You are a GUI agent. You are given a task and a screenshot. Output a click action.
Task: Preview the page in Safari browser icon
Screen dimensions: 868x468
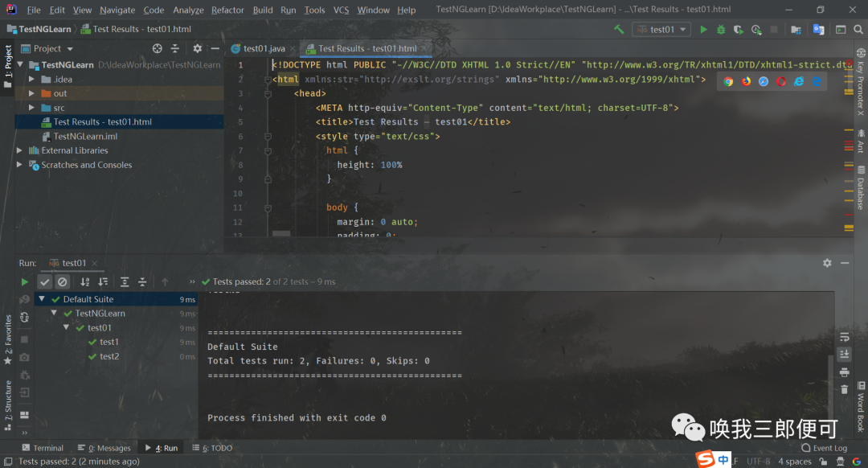click(764, 81)
